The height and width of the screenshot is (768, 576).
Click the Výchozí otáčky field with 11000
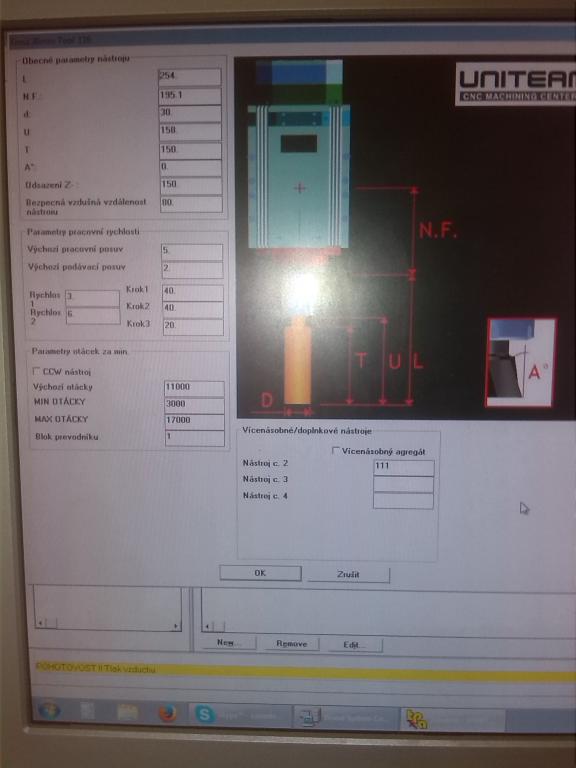pyautogui.click(x=194, y=388)
